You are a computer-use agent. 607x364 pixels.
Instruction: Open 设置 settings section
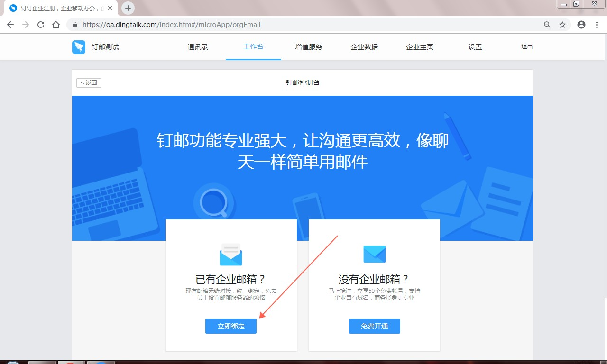[475, 47]
